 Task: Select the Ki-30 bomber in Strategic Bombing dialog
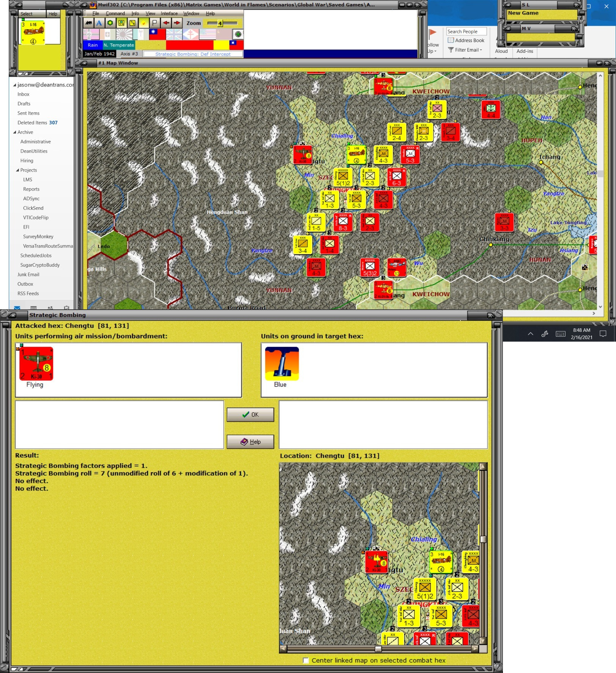[x=36, y=363]
